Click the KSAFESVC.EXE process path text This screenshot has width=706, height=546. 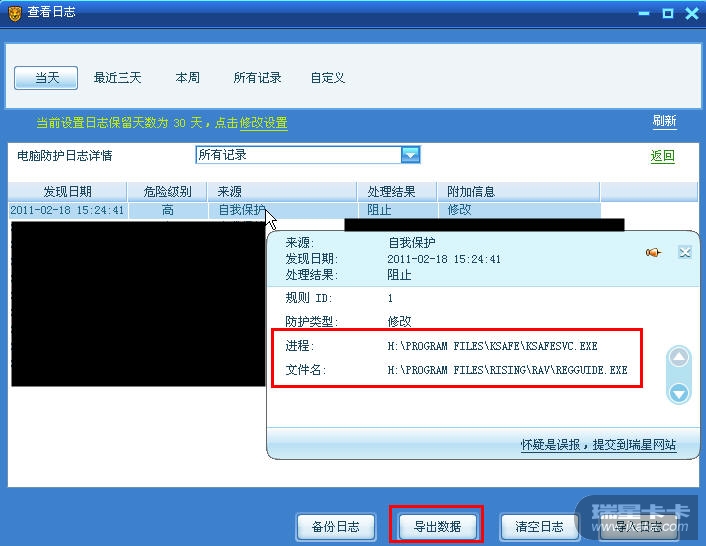pyautogui.click(x=492, y=346)
